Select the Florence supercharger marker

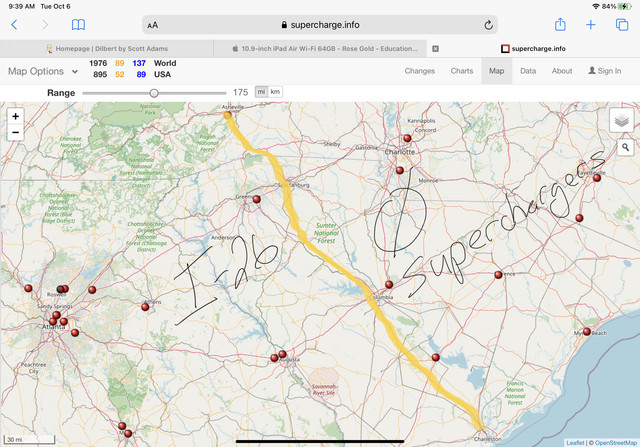click(498, 275)
